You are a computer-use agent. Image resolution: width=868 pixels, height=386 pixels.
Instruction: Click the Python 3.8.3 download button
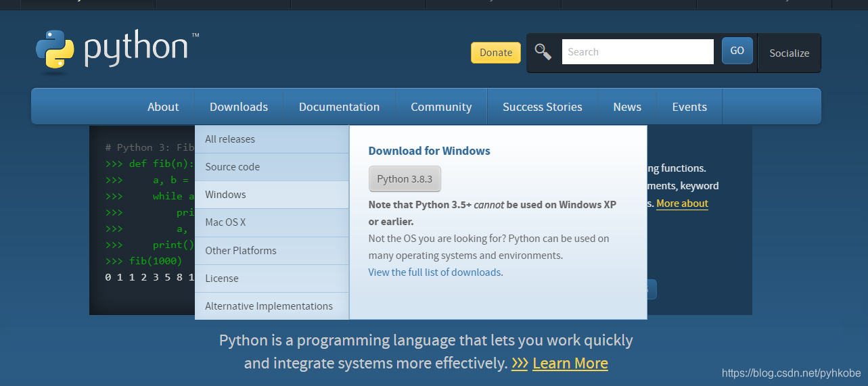coord(405,179)
